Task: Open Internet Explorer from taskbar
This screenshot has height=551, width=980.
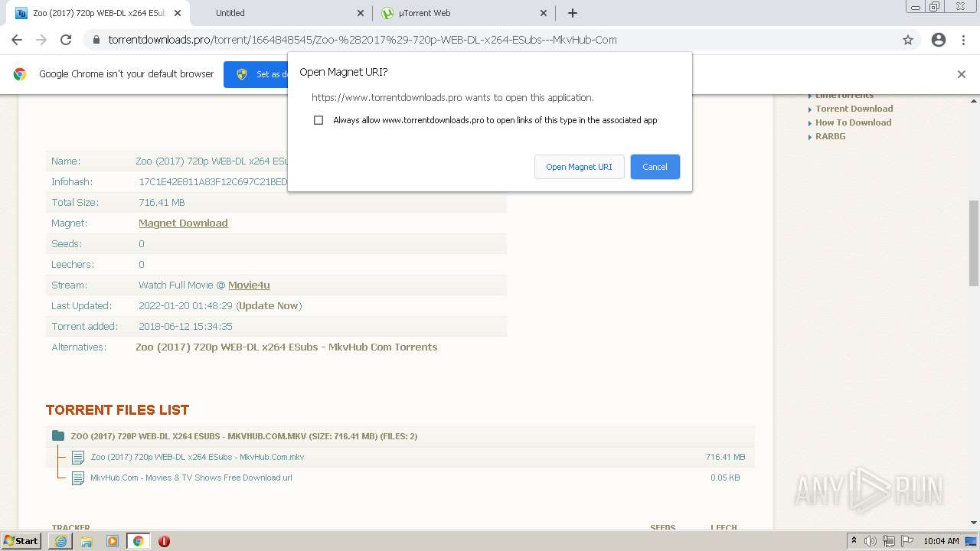Action: (x=60, y=541)
